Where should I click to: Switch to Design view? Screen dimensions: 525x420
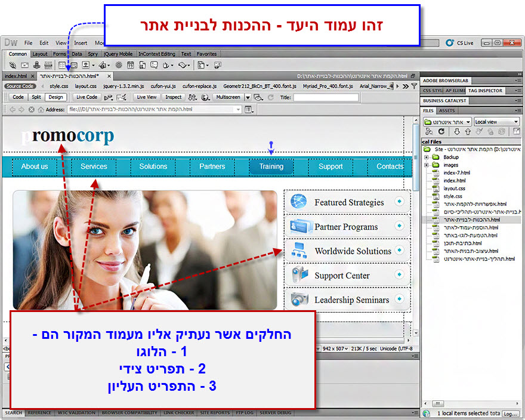tap(55, 97)
